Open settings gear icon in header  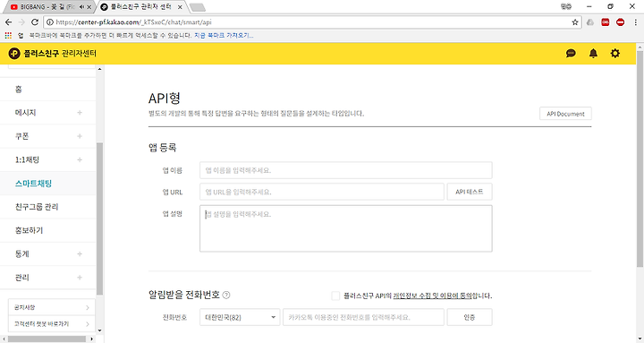pyautogui.click(x=614, y=54)
